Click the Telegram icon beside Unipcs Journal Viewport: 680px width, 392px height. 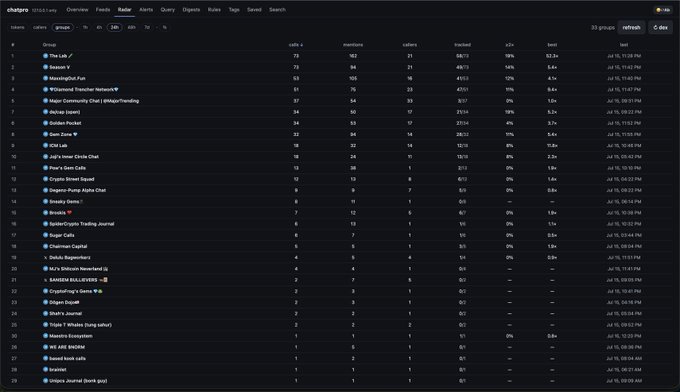click(x=45, y=381)
